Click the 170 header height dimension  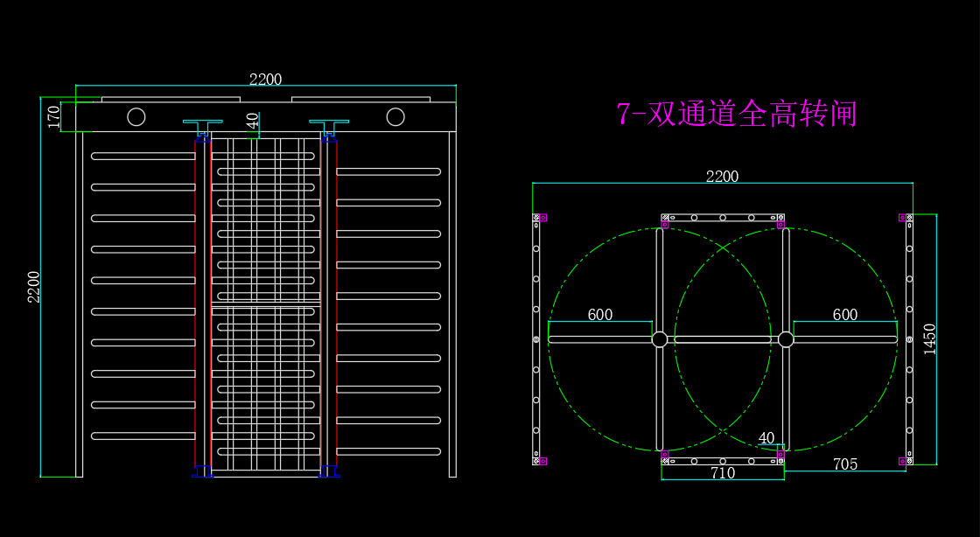click(x=53, y=117)
